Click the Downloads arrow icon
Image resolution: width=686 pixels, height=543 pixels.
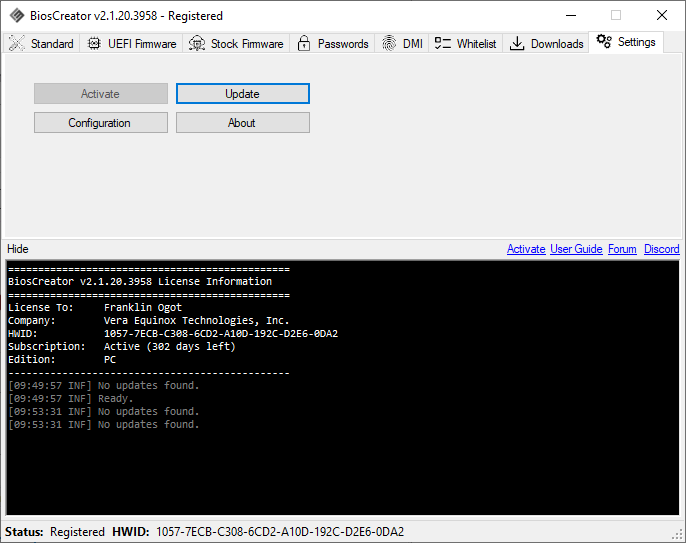[517, 43]
